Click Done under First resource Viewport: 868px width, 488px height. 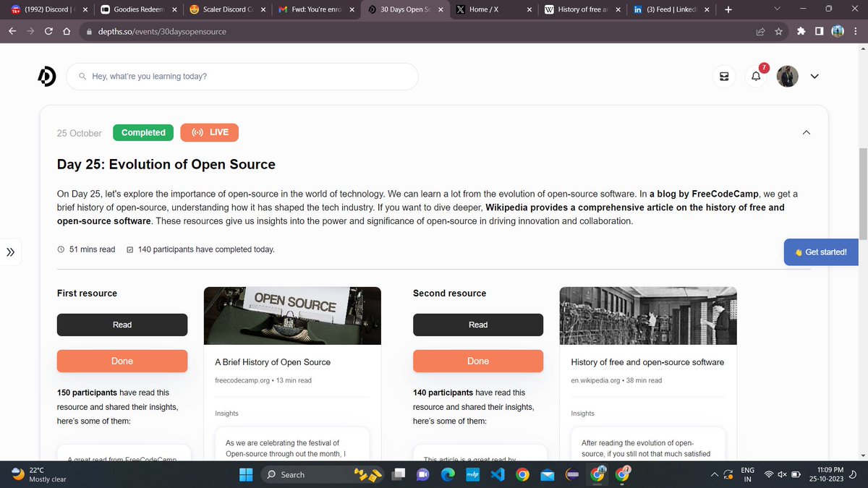coord(122,361)
